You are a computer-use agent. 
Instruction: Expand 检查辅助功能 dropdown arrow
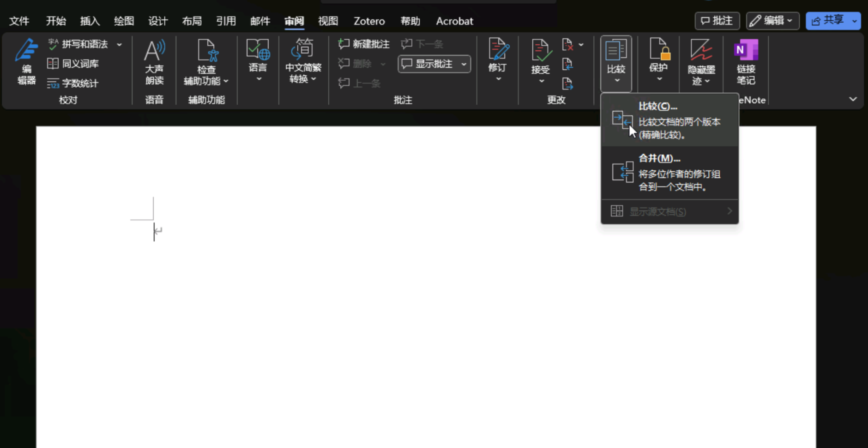pos(226,81)
